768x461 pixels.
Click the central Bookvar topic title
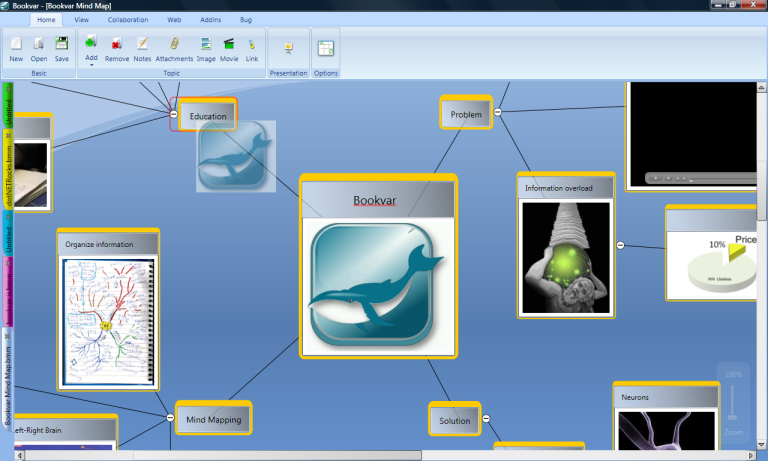pos(375,200)
